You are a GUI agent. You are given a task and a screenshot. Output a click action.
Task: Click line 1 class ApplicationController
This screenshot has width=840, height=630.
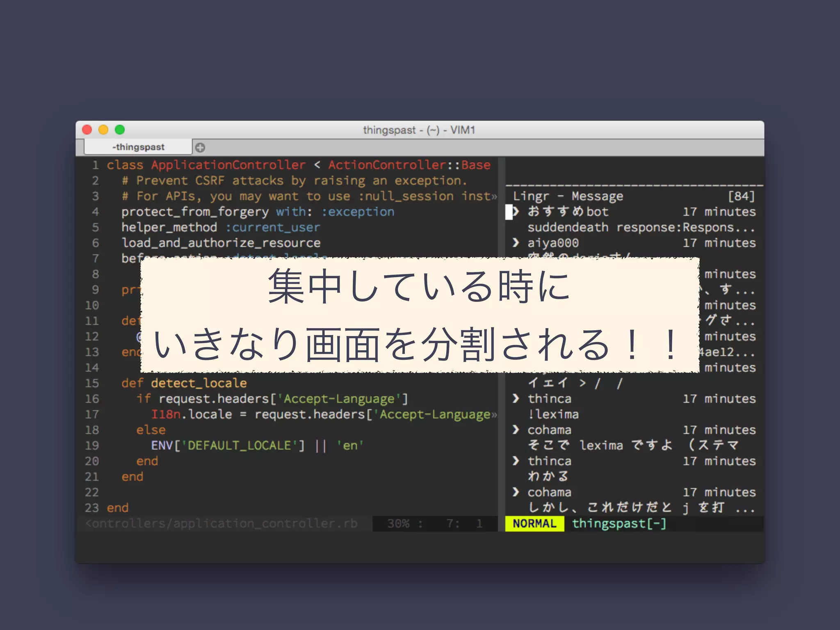click(x=299, y=165)
